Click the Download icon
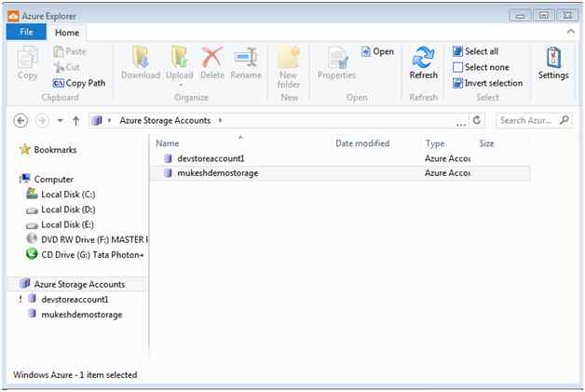 141,57
